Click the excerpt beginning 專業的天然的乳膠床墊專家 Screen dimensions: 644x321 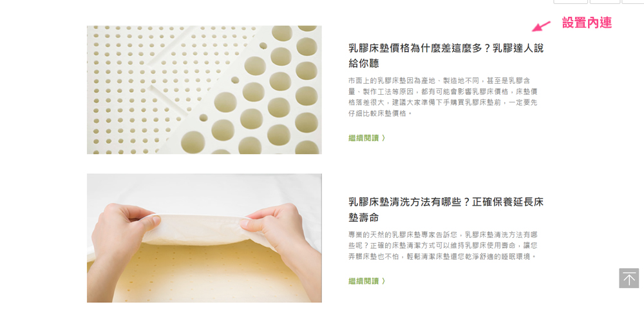[x=443, y=246]
